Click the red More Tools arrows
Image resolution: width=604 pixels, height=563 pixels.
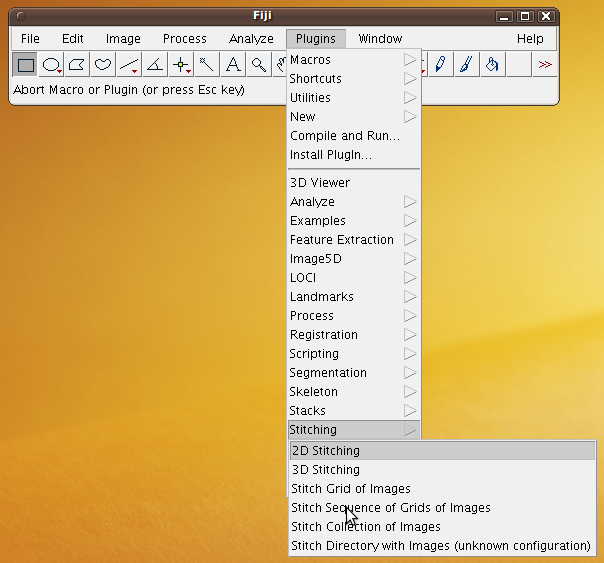click(545, 64)
